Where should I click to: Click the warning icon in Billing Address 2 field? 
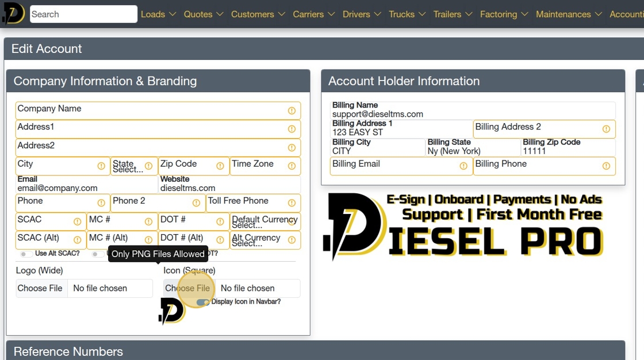pyautogui.click(x=606, y=129)
